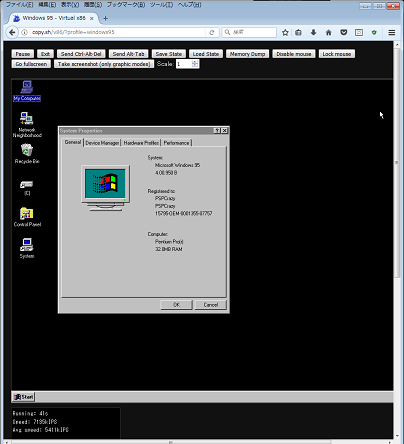
Task: Click OK in System Properties
Action: coord(176,305)
